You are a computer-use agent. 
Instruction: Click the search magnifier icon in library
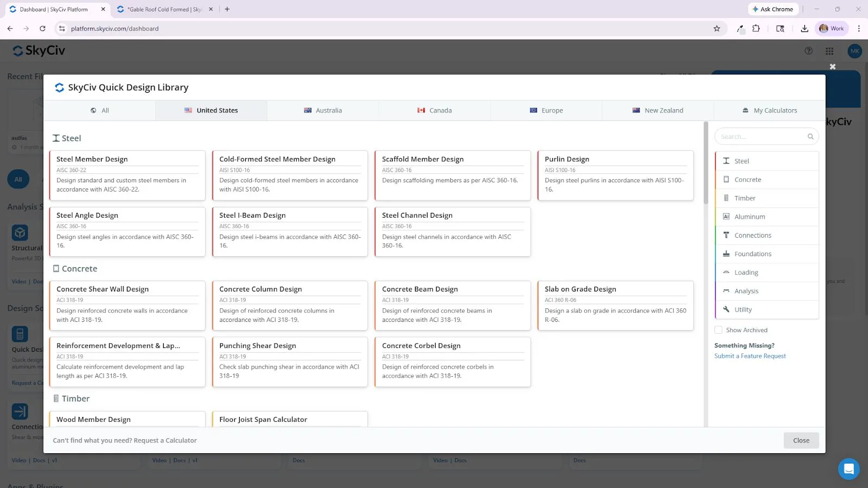pyautogui.click(x=810, y=137)
